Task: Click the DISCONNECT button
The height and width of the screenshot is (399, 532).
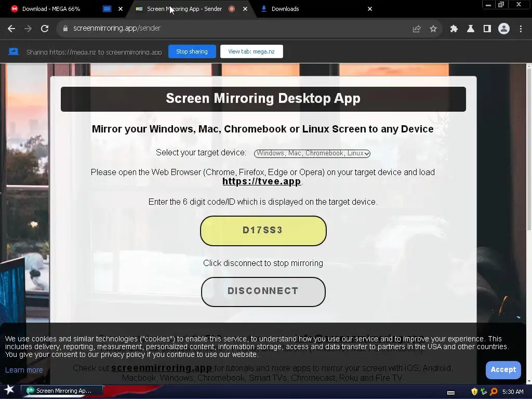Action: (263, 292)
